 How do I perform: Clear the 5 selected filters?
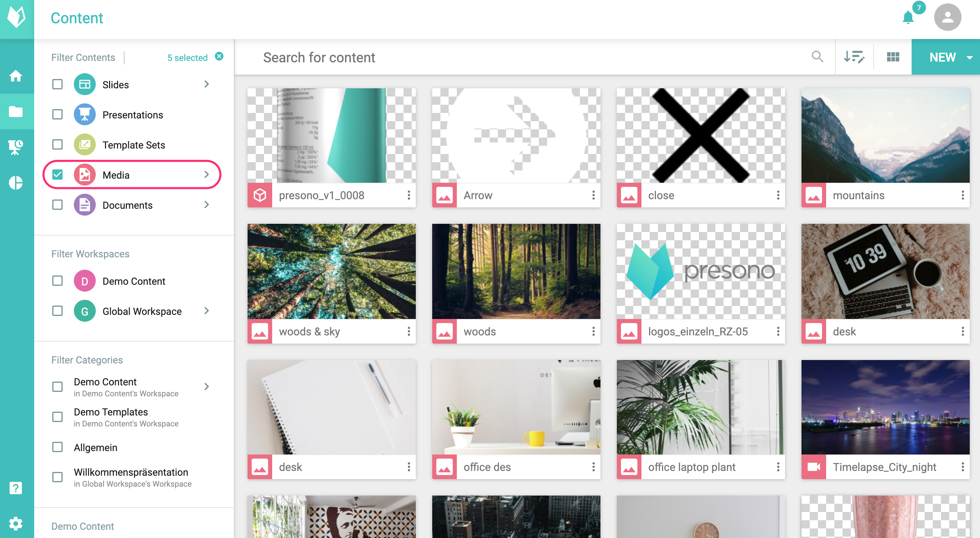219,56
